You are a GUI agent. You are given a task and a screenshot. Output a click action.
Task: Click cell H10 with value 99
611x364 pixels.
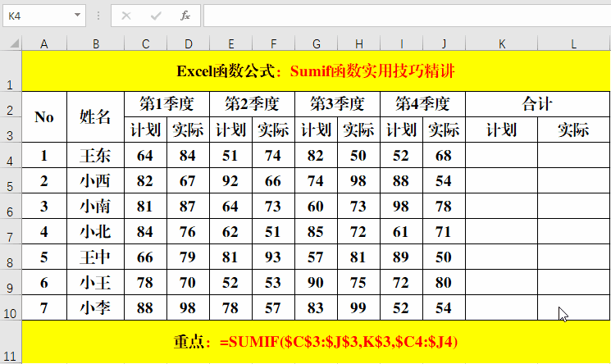359,307
